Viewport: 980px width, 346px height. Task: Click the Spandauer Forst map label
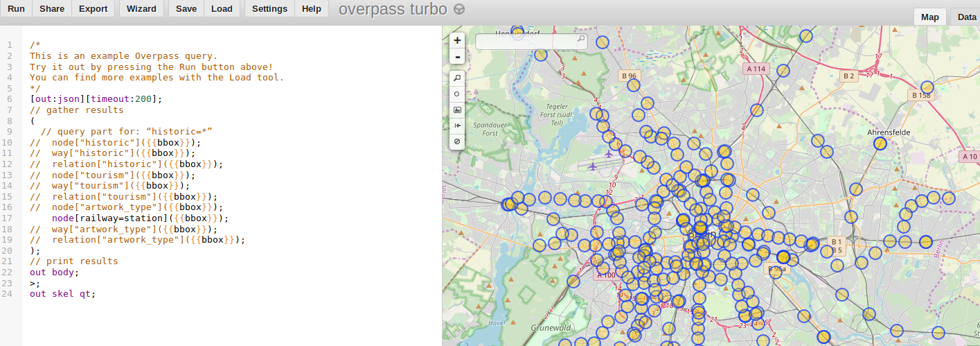[490, 128]
